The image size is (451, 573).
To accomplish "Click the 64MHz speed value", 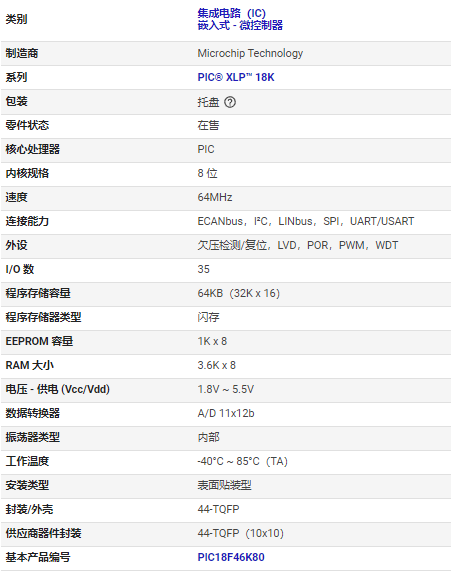I will [215, 197].
